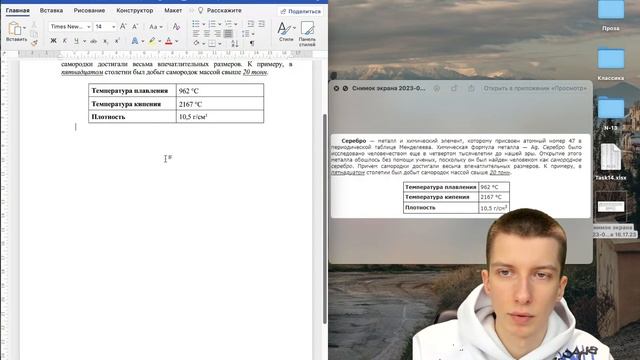Select the Классика desktop folder
640x360 pixels.
[x=611, y=64]
